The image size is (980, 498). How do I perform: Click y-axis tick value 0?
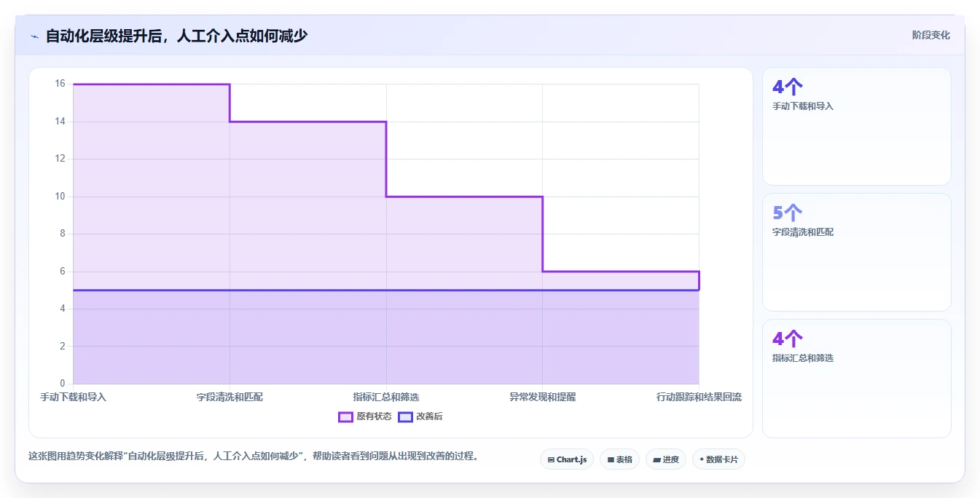62,384
